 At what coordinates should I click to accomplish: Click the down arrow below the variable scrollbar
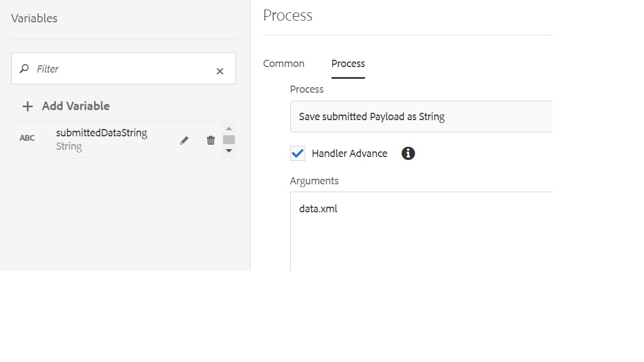pos(229,151)
